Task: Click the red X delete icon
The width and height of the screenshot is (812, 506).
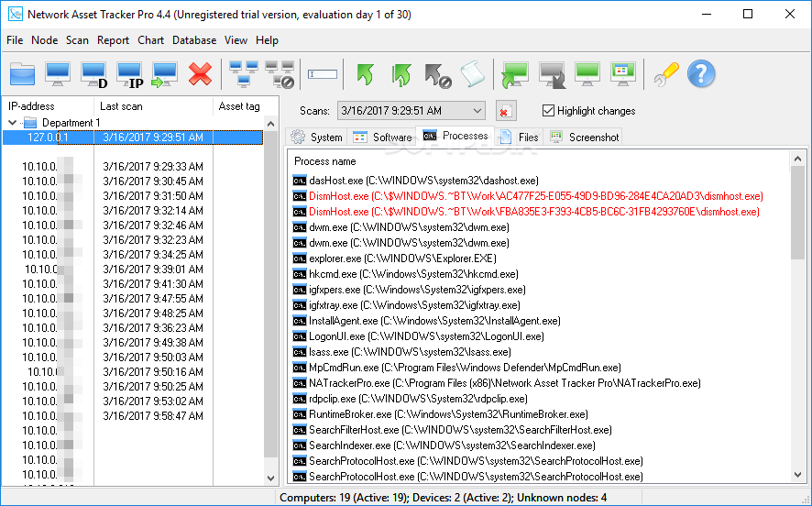Action: (x=200, y=74)
